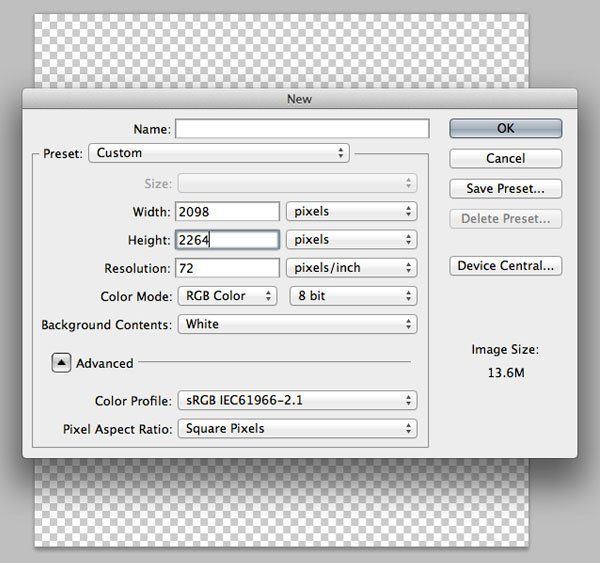The height and width of the screenshot is (563, 600).
Task: Click the OK button
Action: (505, 128)
